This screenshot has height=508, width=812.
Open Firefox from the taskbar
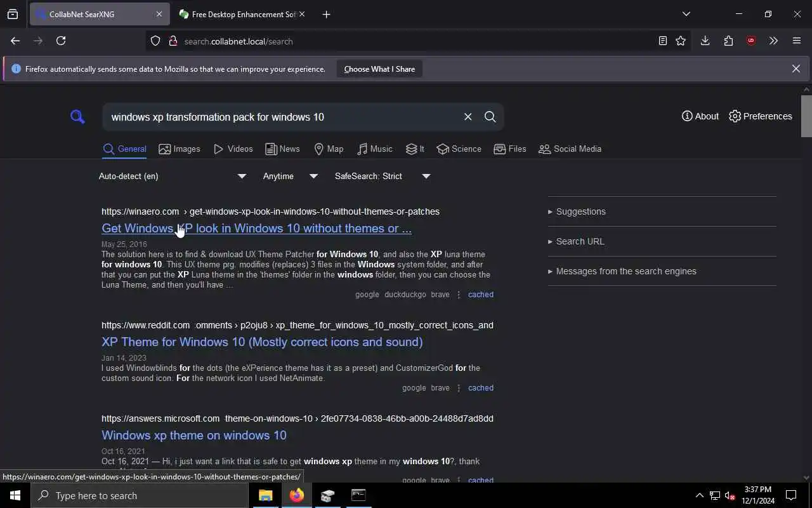click(x=296, y=495)
